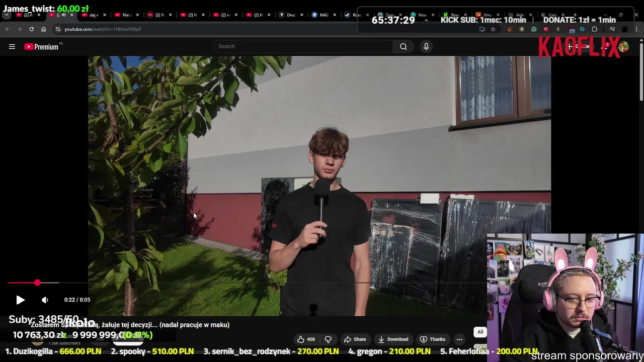The image size is (644, 362).
Task: View site information icon in address bar
Action: click(58, 29)
